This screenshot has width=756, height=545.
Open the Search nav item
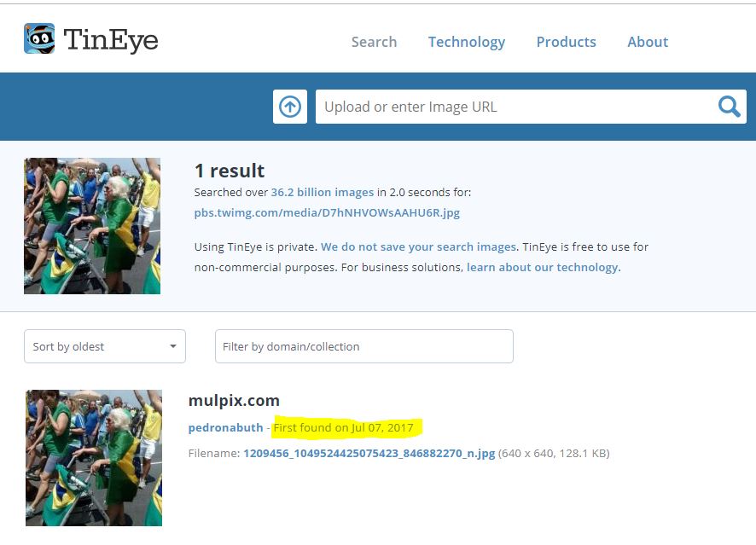click(374, 42)
